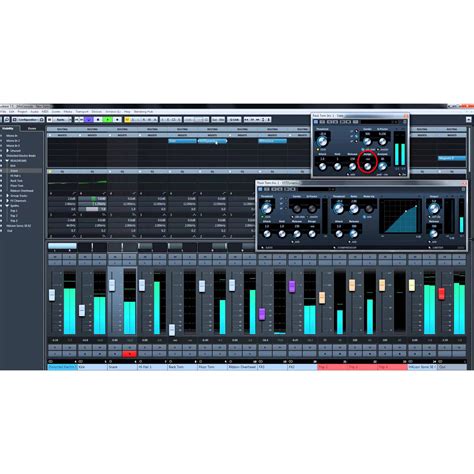The height and width of the screenshot is (474, 474).
Task: Click the limiter Release knob in VSTDynamics
Action: pos(434,233)
